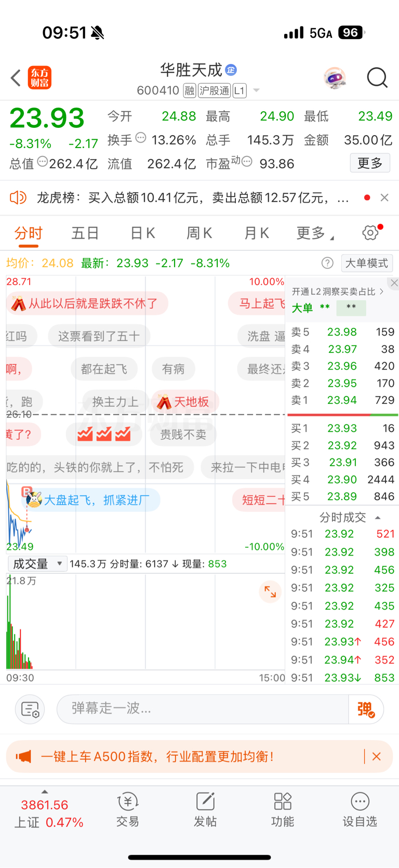Tap the info bubble next to 换手

[x=141, y=138]
